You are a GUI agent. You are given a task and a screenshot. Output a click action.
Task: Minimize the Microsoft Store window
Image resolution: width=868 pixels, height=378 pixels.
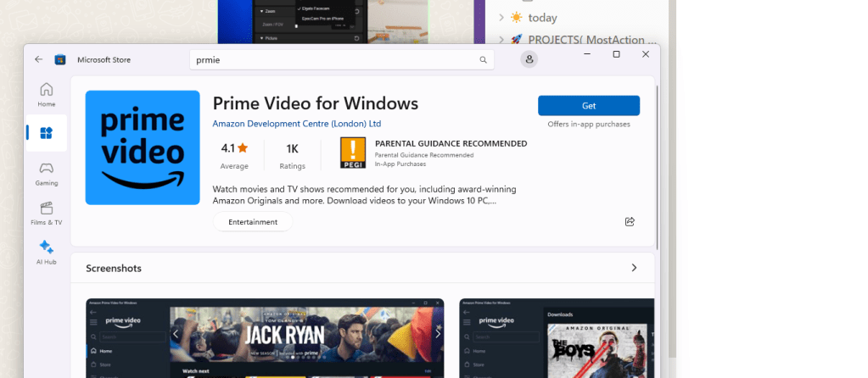coord(587,54)
